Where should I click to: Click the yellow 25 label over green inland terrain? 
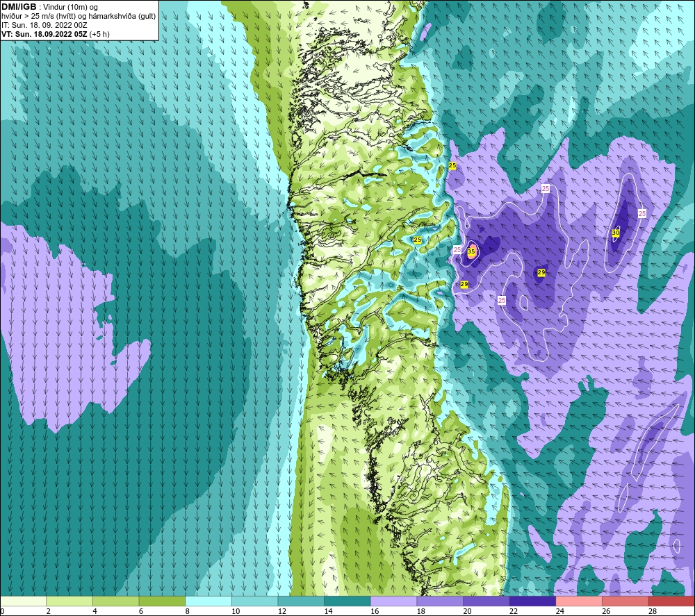(x=418, y=240)
